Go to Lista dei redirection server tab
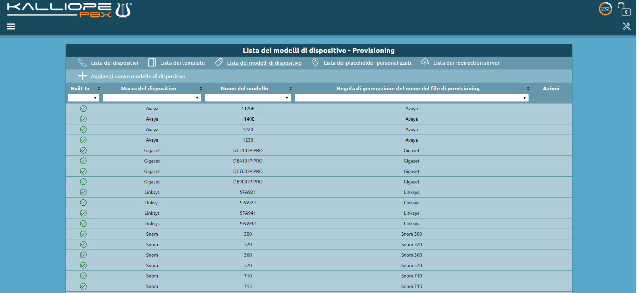This screenshot has width=644, height=293. [466, 63]
